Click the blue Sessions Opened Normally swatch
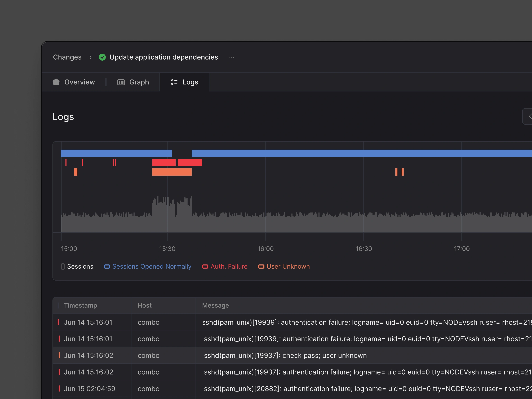The height and width of the screenshot is (399, 532). point(107,267)
